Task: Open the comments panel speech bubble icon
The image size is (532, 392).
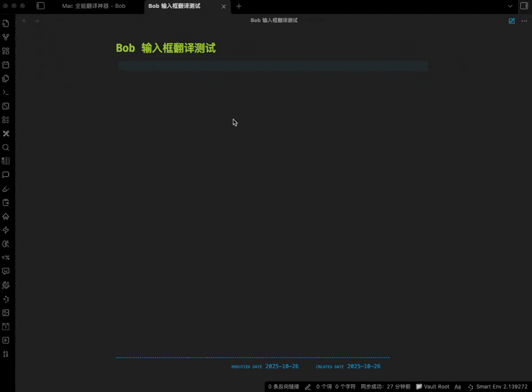Action: [6, 174]
